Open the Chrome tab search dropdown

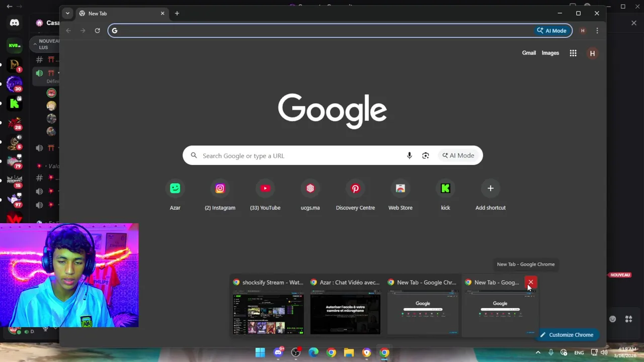tap(67, 14)
